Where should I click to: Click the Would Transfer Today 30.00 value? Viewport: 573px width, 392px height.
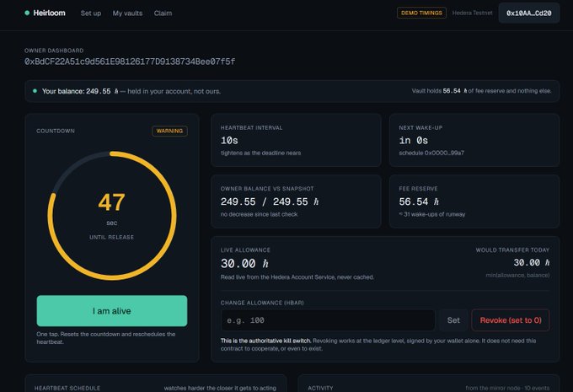532,262
